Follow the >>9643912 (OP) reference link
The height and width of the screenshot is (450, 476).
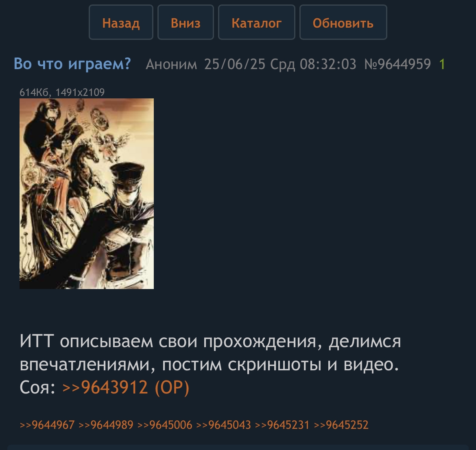[x=126, y=387]
